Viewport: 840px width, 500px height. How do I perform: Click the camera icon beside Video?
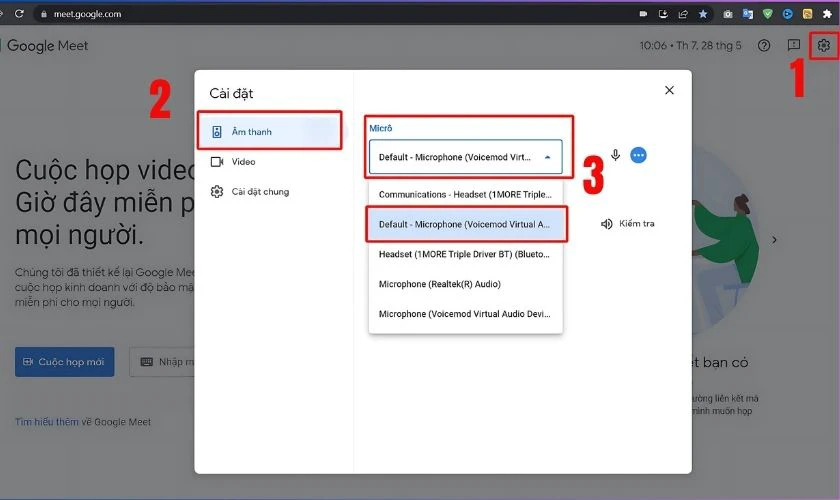pyautogui.click(x=216, y=161)
